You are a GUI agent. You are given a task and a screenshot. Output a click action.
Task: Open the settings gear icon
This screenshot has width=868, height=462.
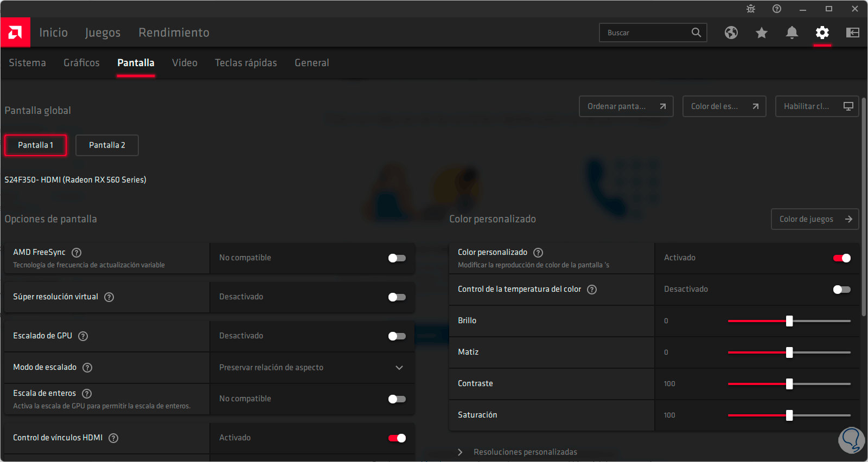tap(822, 33)
